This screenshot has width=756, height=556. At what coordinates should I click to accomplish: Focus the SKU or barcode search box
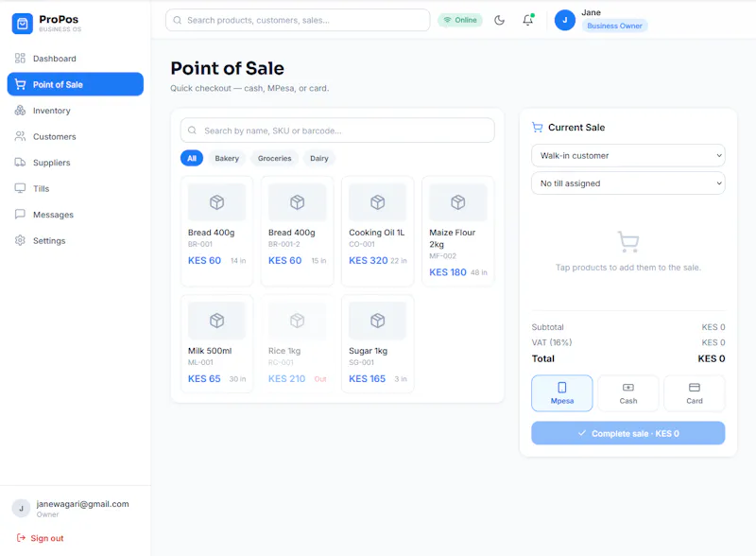(x=337, y=130)
